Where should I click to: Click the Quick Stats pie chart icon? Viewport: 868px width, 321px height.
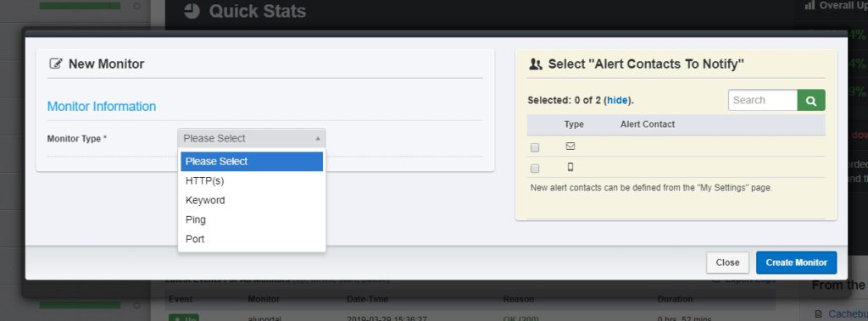click(x=192, y=11)
